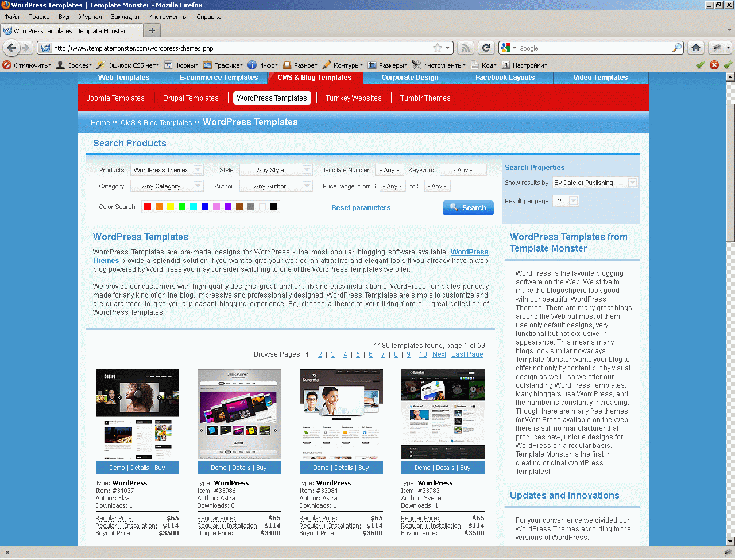Image resolution: width=735 pixels, height=560 pixels.
Task: Pick the red color swatch
Action: click(x=148, y=207)
